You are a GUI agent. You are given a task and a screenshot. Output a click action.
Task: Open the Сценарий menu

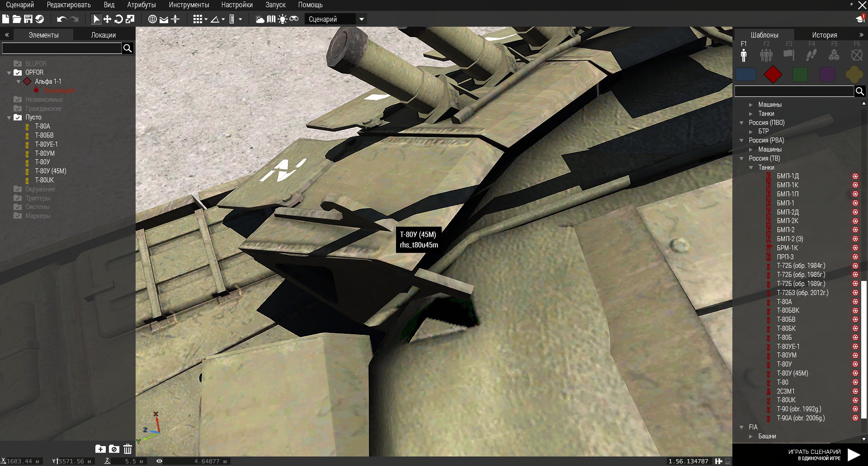tap(20, 5)
